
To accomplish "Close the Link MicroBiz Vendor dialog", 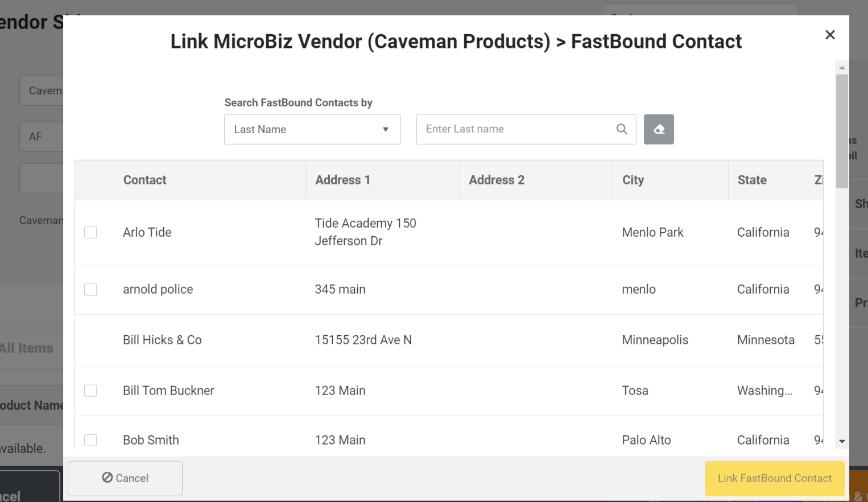I will pos(830,35).
